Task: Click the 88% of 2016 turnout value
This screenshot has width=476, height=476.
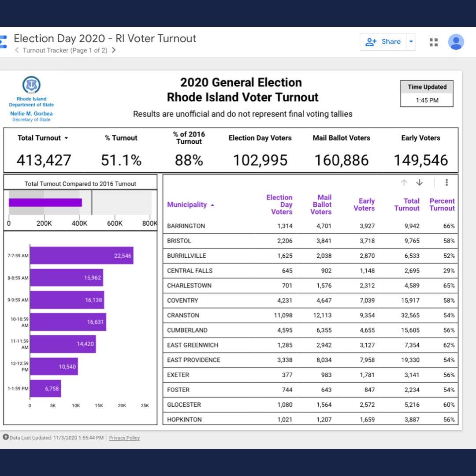Action: (189, 160)
